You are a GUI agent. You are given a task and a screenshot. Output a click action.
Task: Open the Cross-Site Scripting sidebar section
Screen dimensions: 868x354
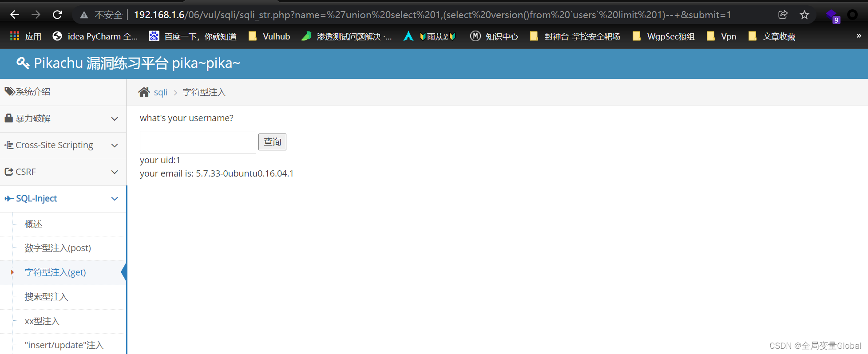coord(63,146)
